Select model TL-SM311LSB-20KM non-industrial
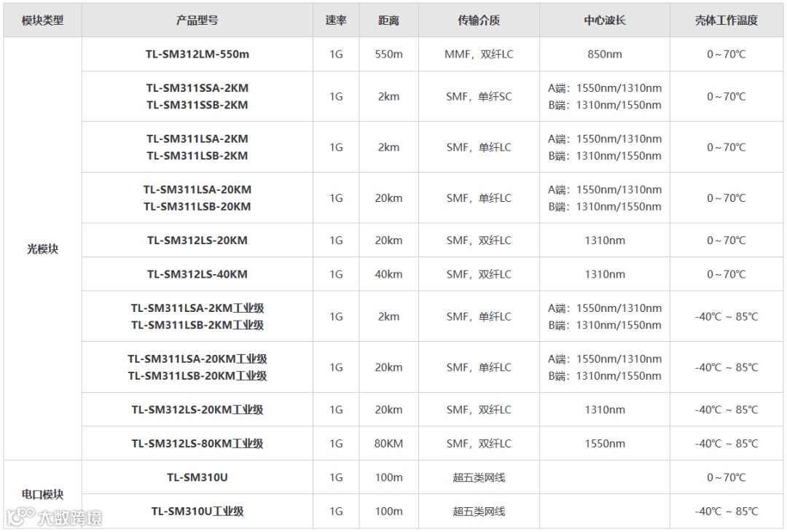Viewport: 787px width, 532px height. [x=197, y=206]
